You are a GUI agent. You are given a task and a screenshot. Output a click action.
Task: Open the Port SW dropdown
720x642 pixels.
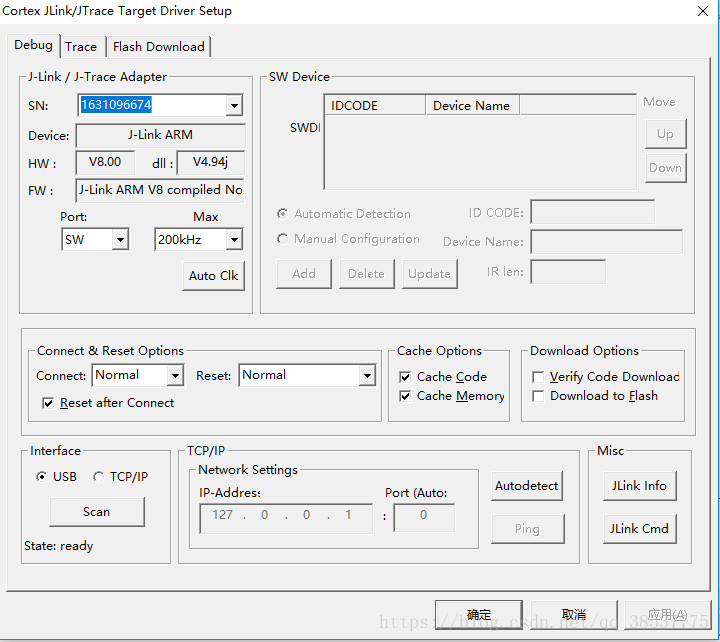[x=120, y=239]
